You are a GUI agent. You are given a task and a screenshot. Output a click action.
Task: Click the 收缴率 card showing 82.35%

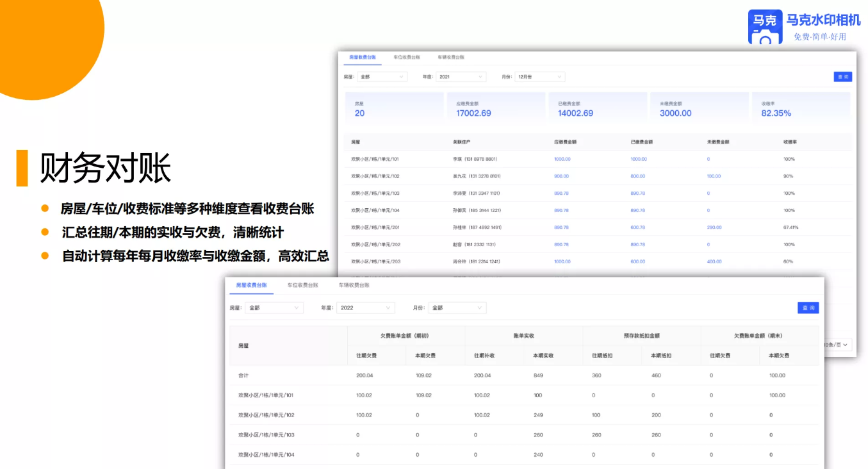(801, 108)
